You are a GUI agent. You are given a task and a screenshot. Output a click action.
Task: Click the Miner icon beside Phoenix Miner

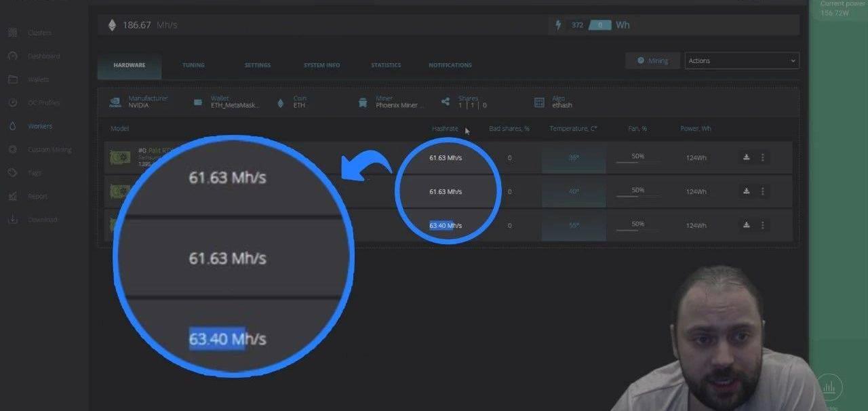[x=363, y=102]
